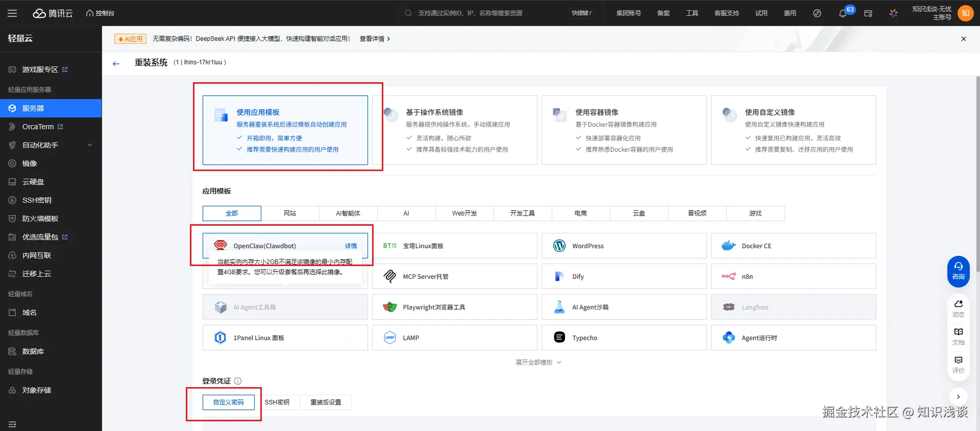The image size is (980, 431).
Task: Select 自定义密码 login credential option
Action: point(229,402)
